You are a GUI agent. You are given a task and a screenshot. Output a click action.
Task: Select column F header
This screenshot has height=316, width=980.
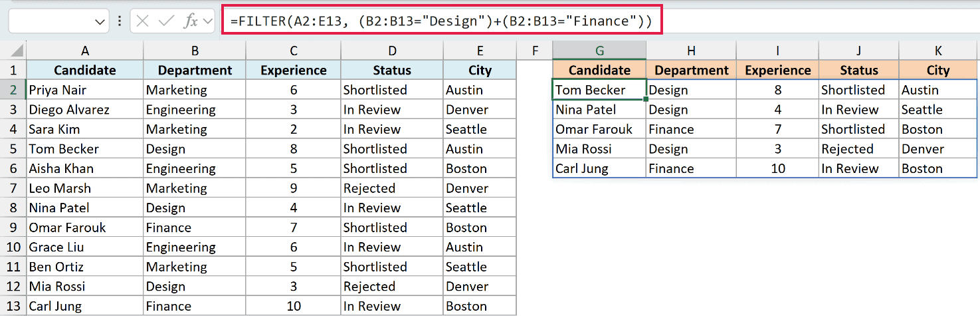[534, 51]
